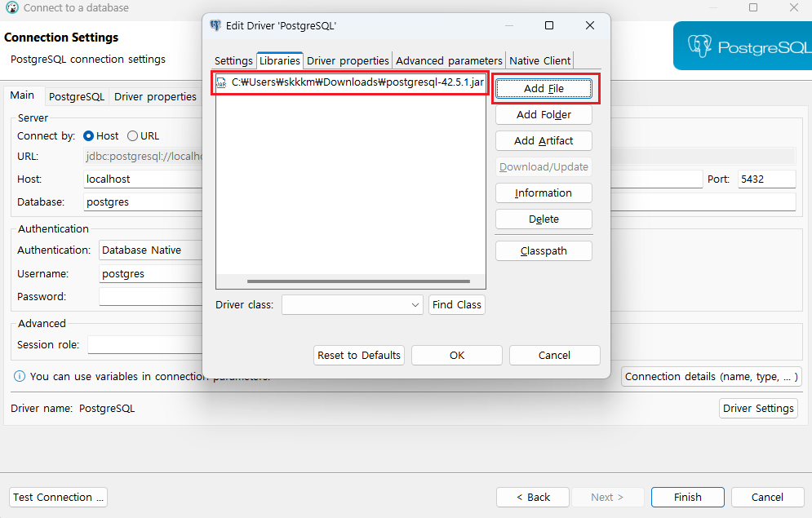
Task: Click the JAR file icon in the libraries list
Action: [x=222, y=82]
